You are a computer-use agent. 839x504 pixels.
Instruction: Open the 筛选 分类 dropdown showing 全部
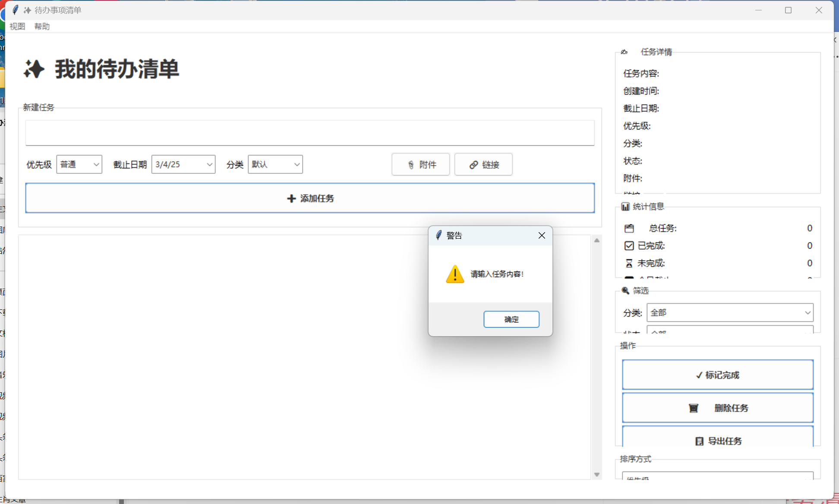point(730,312)
